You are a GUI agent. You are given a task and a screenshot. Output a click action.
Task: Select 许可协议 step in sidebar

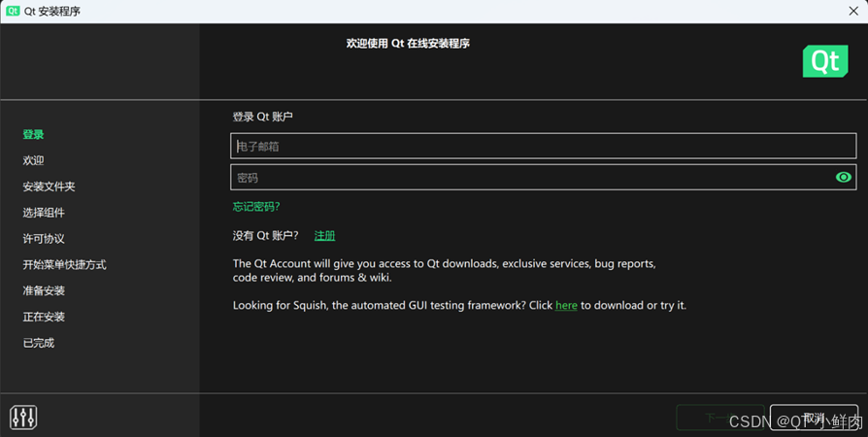tap(44, 239)
